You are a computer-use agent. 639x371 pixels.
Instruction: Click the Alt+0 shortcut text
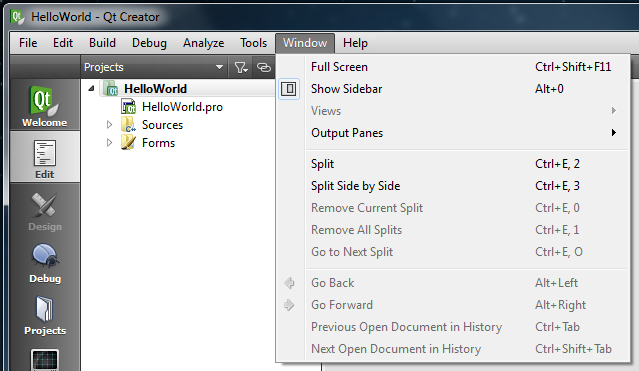click(549, 89)
